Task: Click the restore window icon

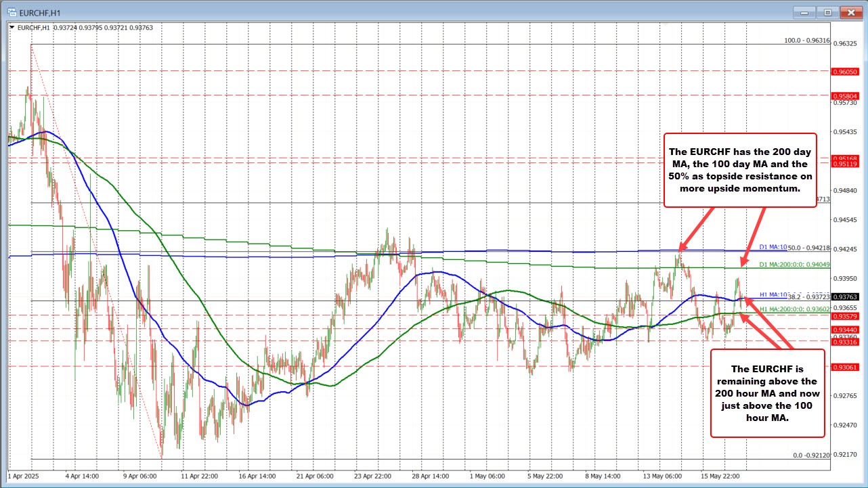Action: click(x=827, y=12)
